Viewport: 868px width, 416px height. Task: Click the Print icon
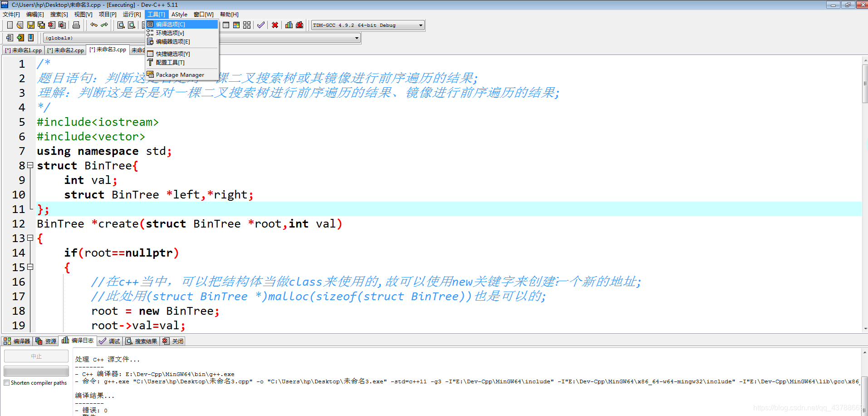pos(76,25)
